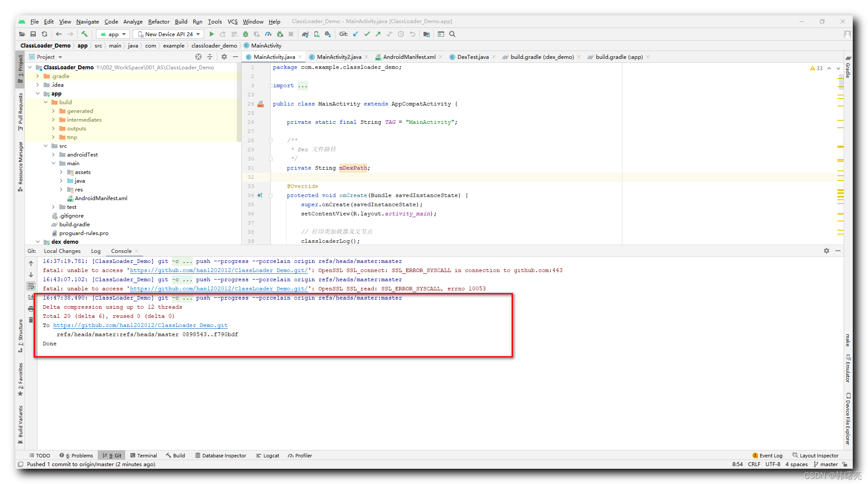The image size is (868, 484).
Task: Select the app module dropdown
Action: (x=113, y=34)
